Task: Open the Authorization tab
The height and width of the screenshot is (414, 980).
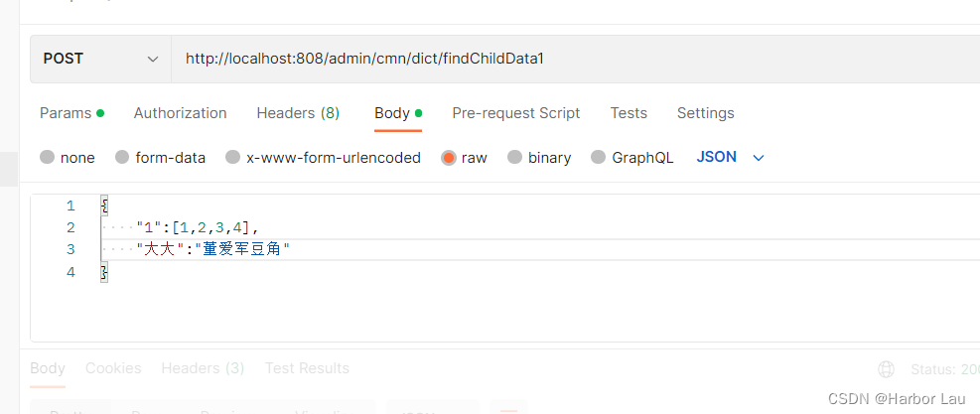Action: tap(180, 113)
